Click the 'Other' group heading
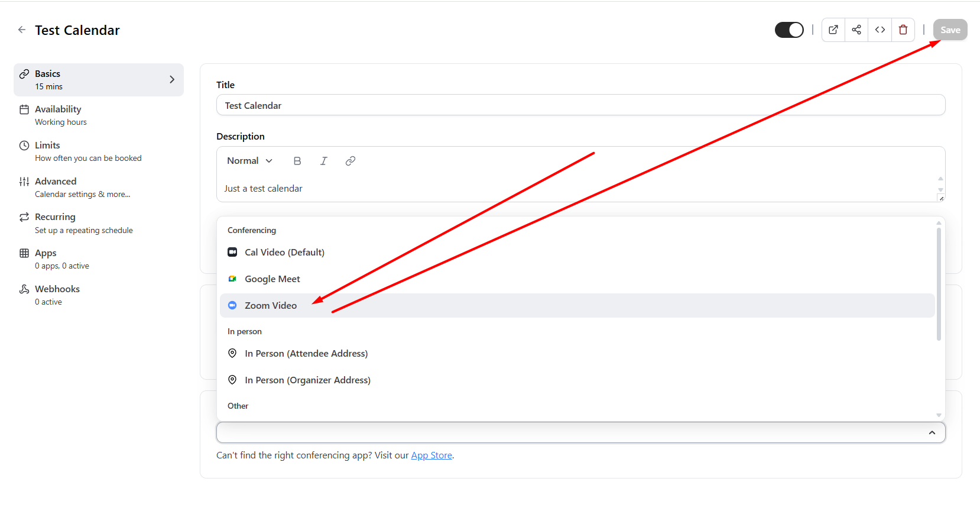Viewport: 980px width, 514px height. point(238,406)
